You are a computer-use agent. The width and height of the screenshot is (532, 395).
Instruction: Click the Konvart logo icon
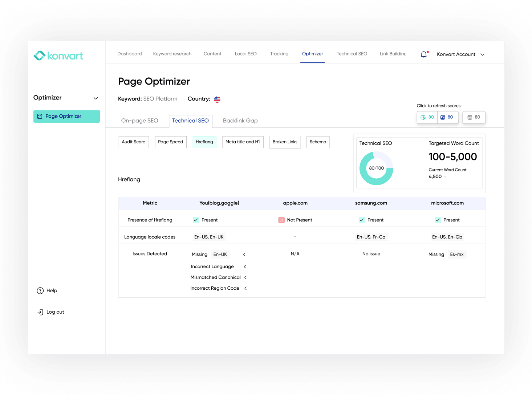(x=39, y=55)
